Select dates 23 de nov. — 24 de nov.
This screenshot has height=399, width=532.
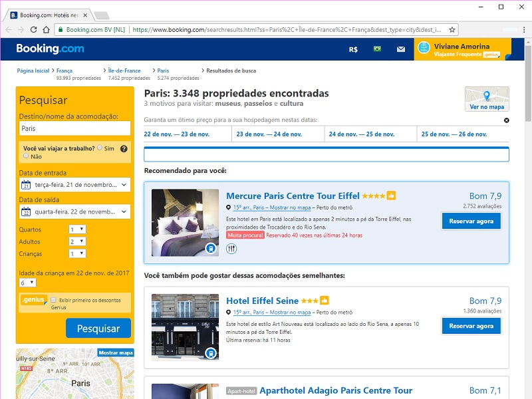click(x=269, y=134)
